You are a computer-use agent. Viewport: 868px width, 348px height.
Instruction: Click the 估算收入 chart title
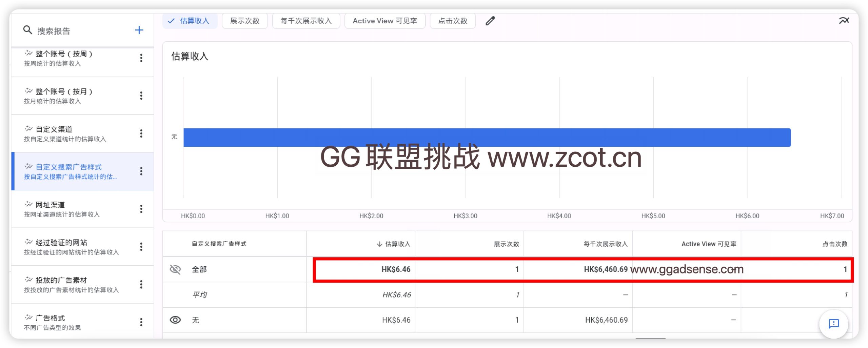190,56
